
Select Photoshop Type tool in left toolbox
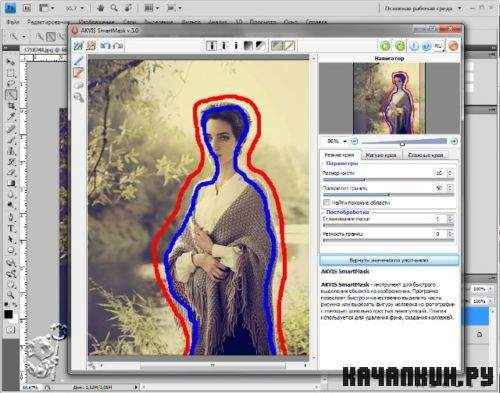tap(11, 229)
